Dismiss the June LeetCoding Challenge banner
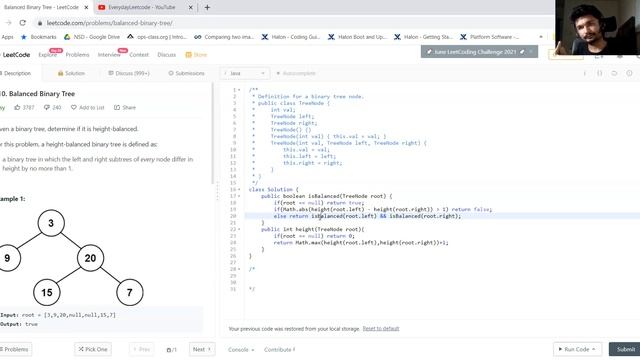The height and width of the screenshot is (360, 640). click(x=531, y=52)
